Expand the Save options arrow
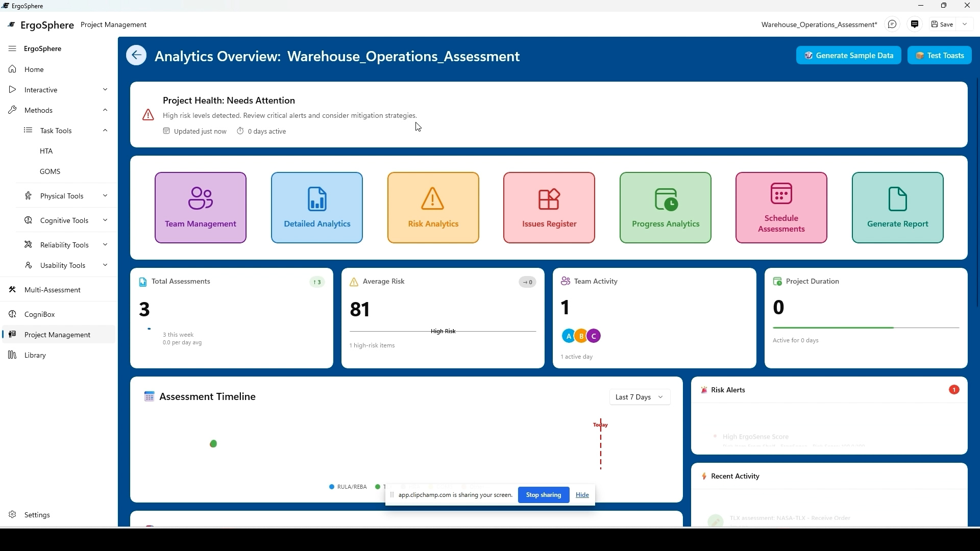 pyautogui.click(x=965, y=24)
